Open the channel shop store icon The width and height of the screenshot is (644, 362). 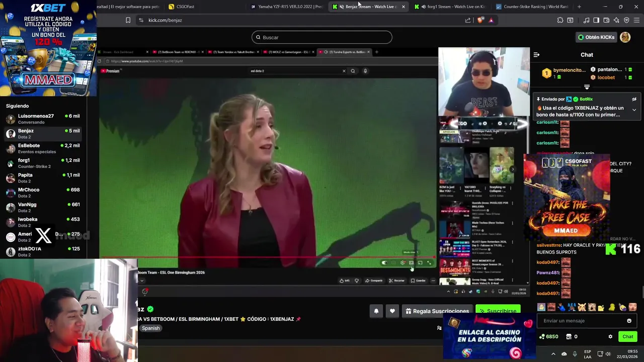coord(569,337)
